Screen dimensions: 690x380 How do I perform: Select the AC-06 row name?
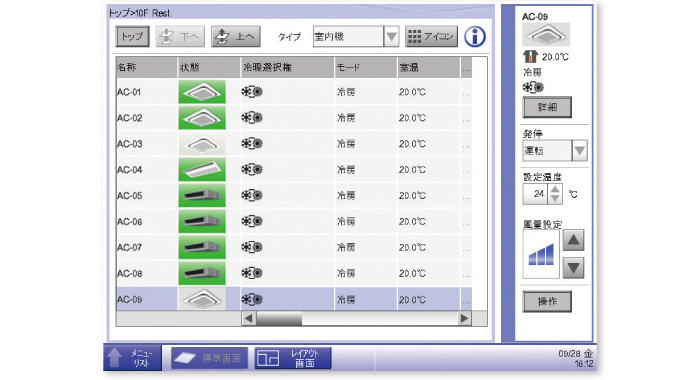(x=129, y=222)
